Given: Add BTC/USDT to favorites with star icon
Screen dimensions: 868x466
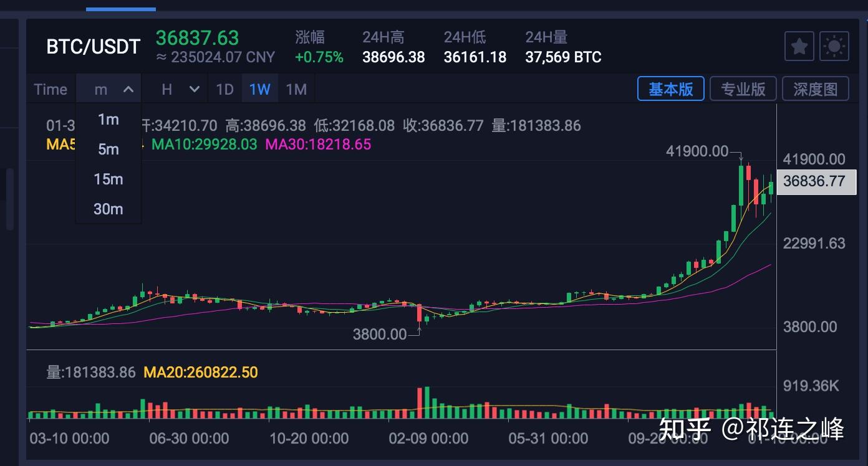Looking at the screenshot, I should 799,46.
